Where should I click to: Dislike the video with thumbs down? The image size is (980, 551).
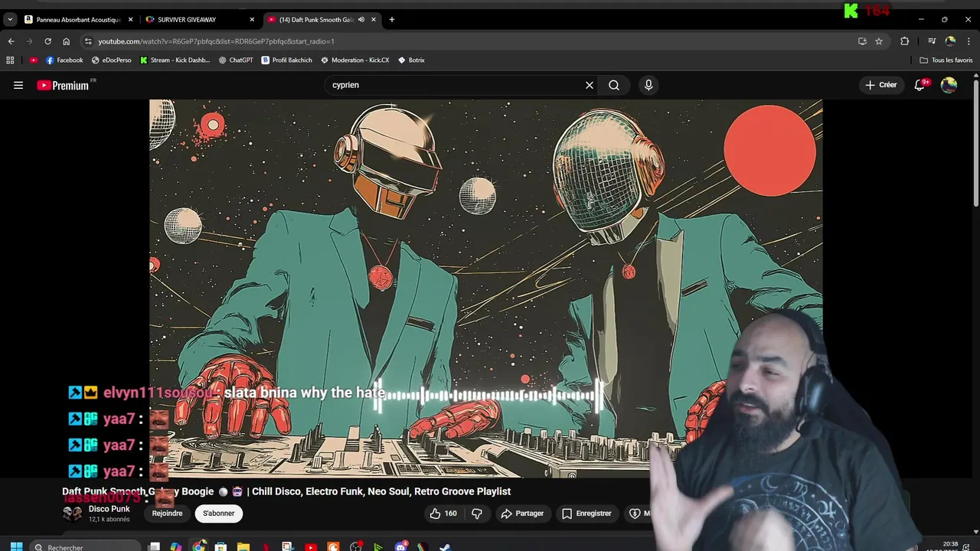[476, 514]
